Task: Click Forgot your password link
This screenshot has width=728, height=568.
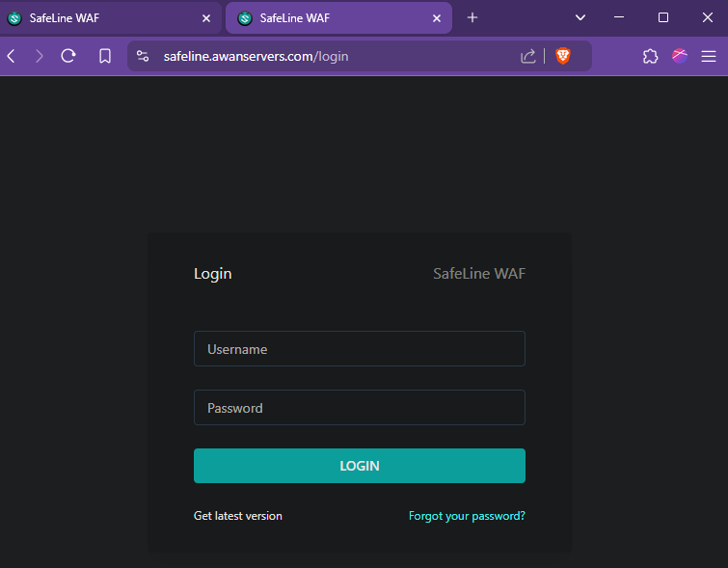Action: pos(467,516)
